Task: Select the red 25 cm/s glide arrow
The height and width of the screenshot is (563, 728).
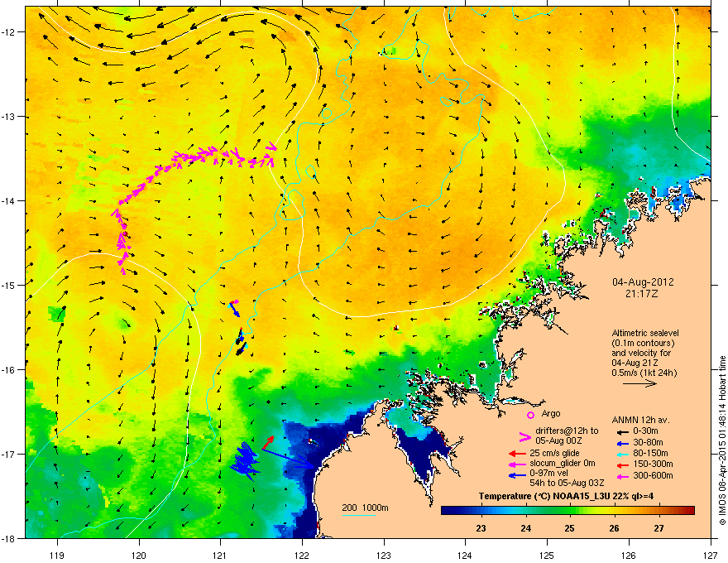Action: tap(517, 454)
